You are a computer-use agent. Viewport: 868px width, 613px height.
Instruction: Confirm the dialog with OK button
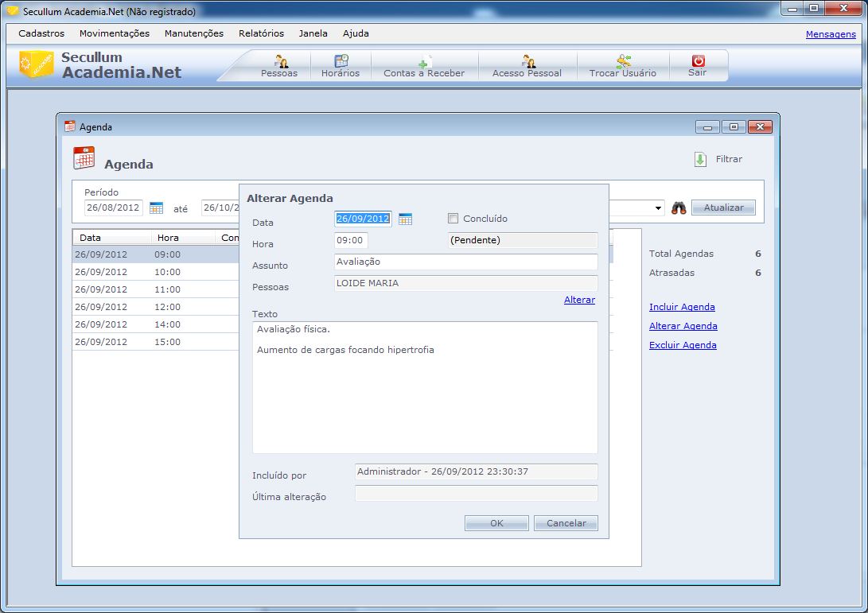coord(496,523)
